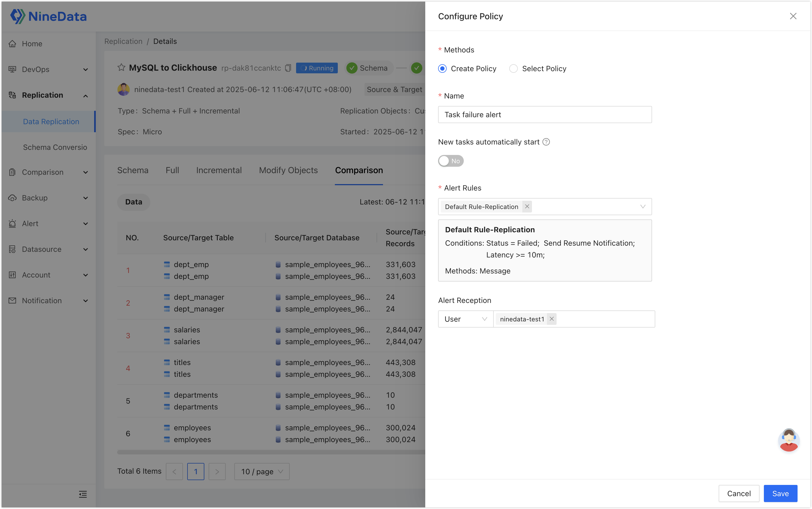Click the row number 3 cell
This screenshot has height=509, width=812.
[x=128, y=336]
